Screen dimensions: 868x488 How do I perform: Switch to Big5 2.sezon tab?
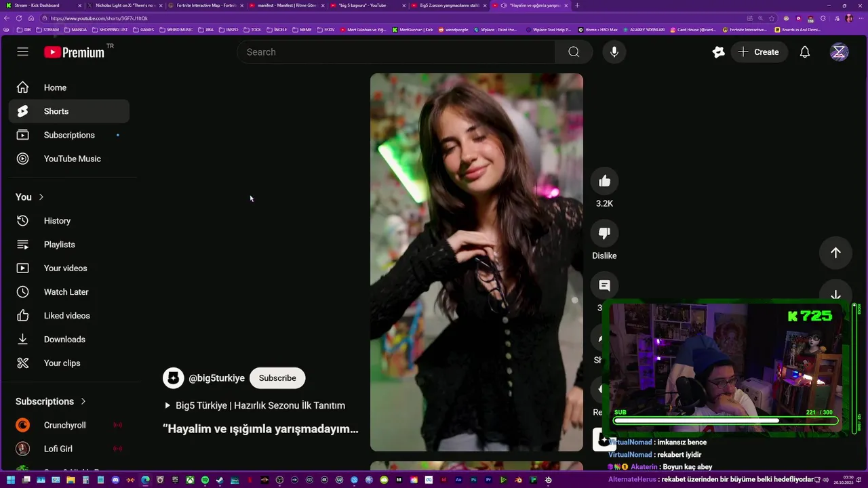448,5
